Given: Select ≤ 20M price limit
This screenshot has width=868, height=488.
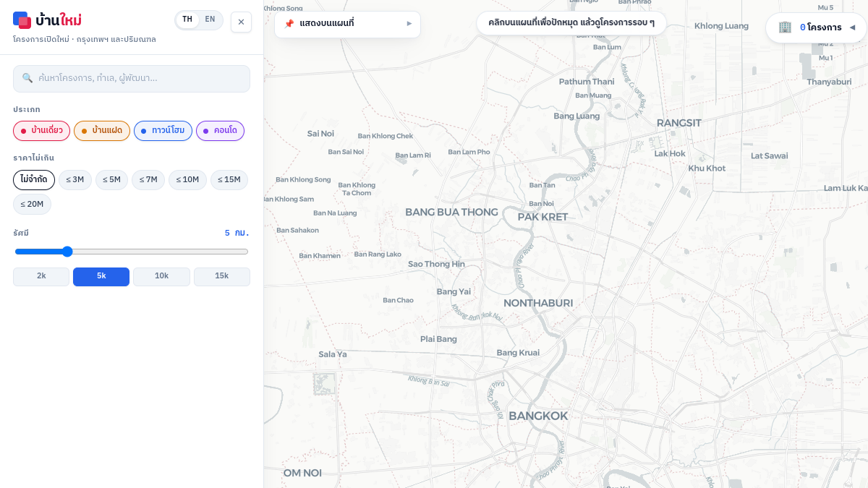Looking at the screenshot, I should pyautogui.click(x=32, y=204).
